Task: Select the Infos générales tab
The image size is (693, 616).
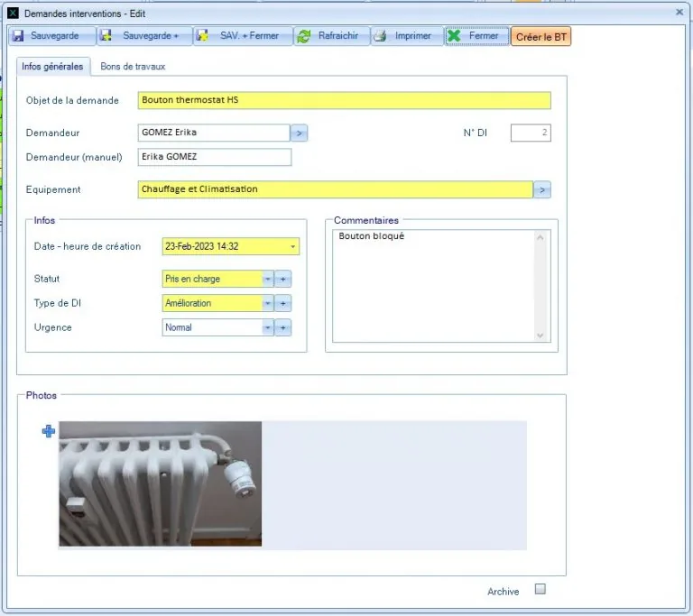Action: tap(52, 66)
